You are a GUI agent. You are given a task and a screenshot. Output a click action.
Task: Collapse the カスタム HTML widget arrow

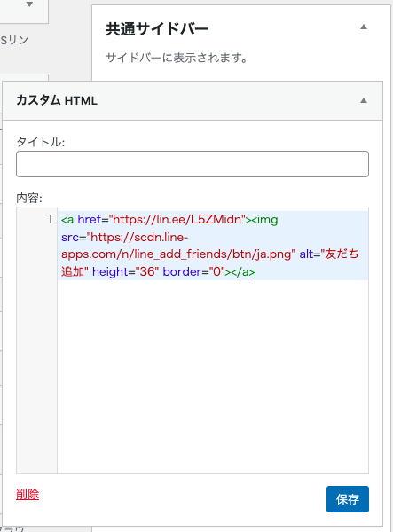(x=364, y=100)
